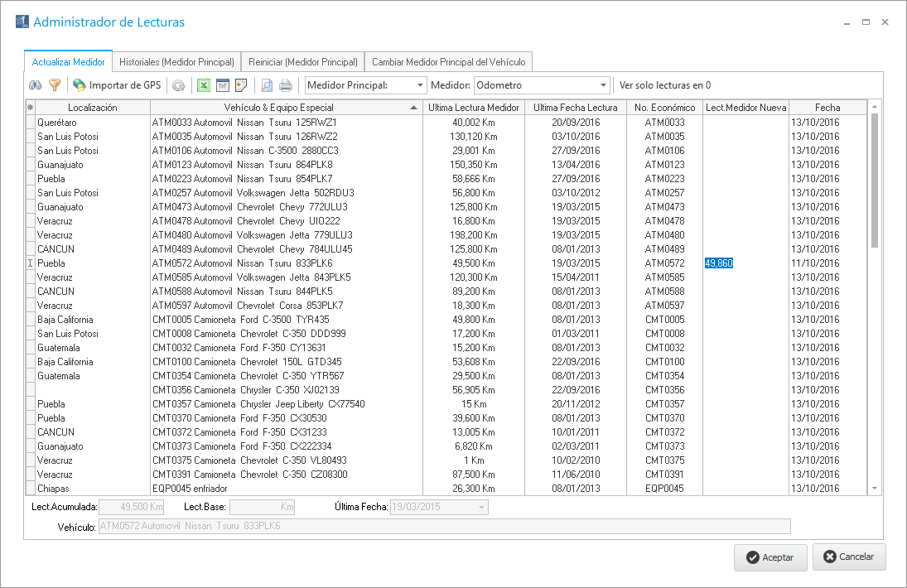Click the grayed-out refresh arrow icon
This screenshot has width=907, height=588.
coord(178,84)
